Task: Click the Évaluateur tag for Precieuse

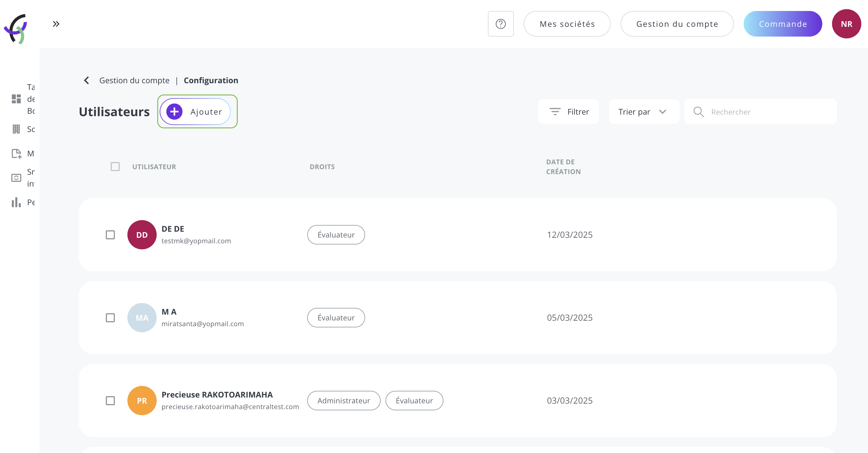Action: (414, 401)
